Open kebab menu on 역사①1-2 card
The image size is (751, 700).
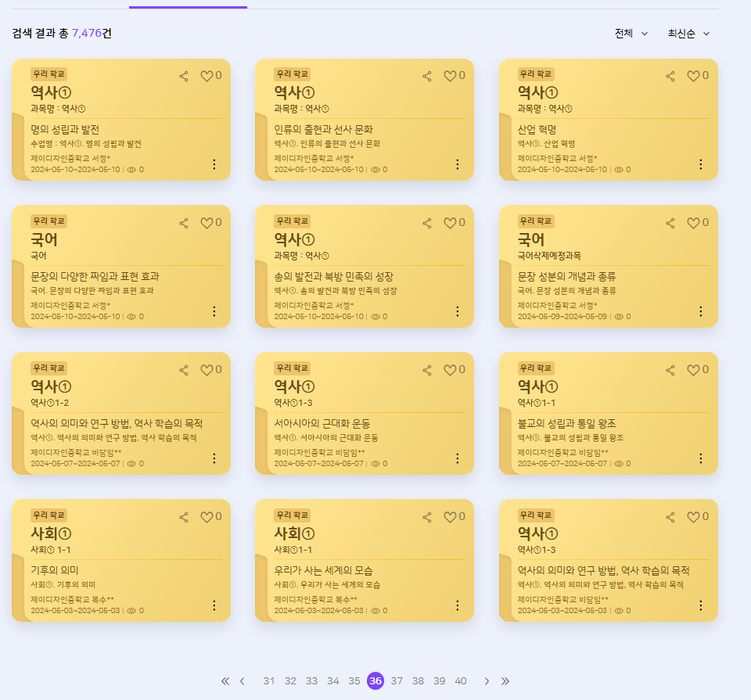click(x=214, y=458)
